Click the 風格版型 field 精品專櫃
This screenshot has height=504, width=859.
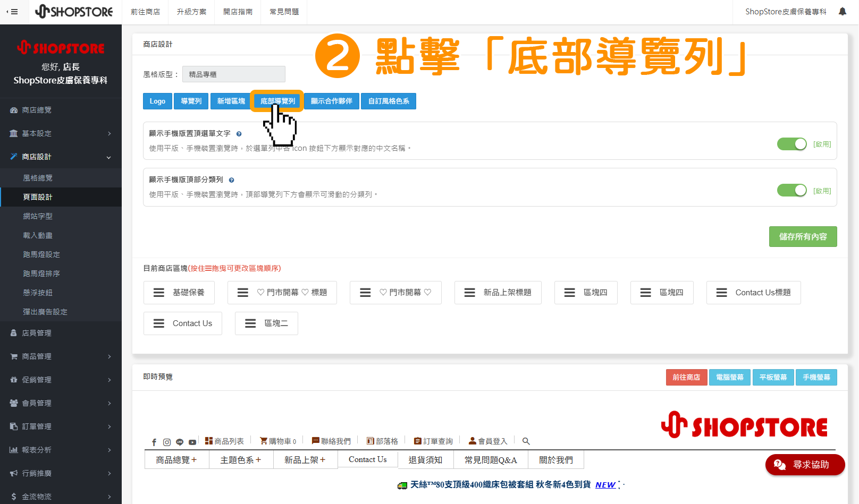234,74
